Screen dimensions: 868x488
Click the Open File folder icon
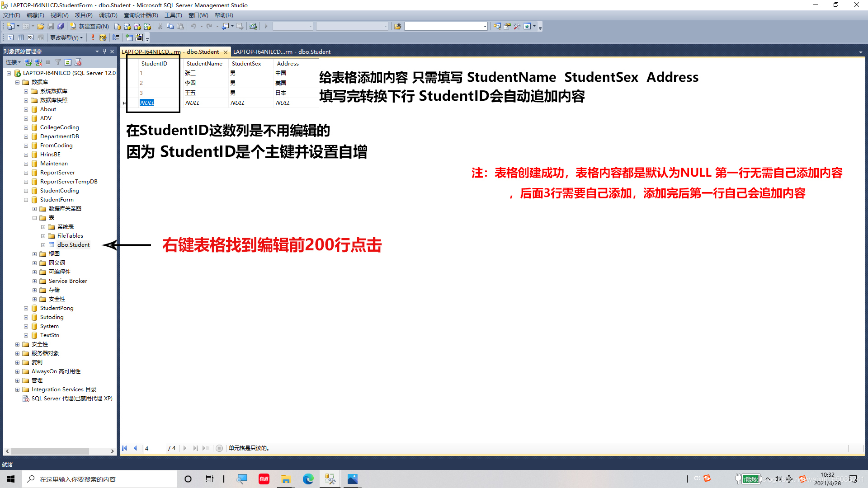[41, 26]
